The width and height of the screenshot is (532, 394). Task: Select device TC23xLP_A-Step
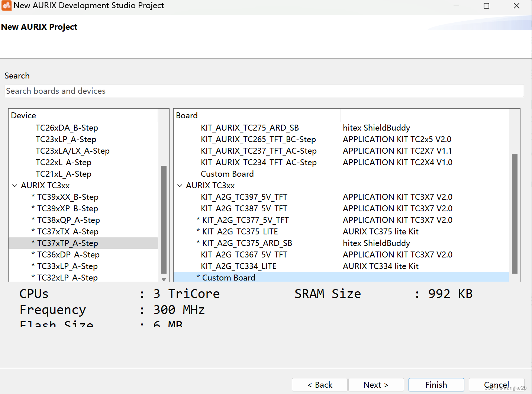(x=66, y=139)
